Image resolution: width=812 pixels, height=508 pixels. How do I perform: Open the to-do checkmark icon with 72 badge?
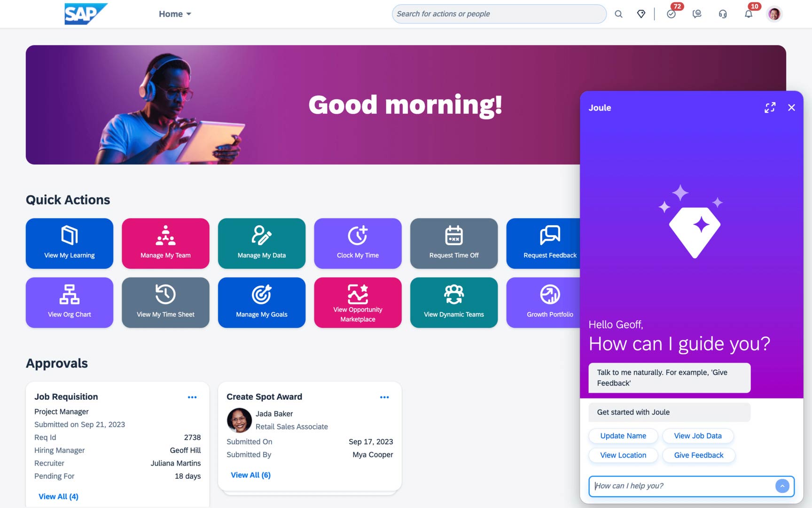[671, 14]
